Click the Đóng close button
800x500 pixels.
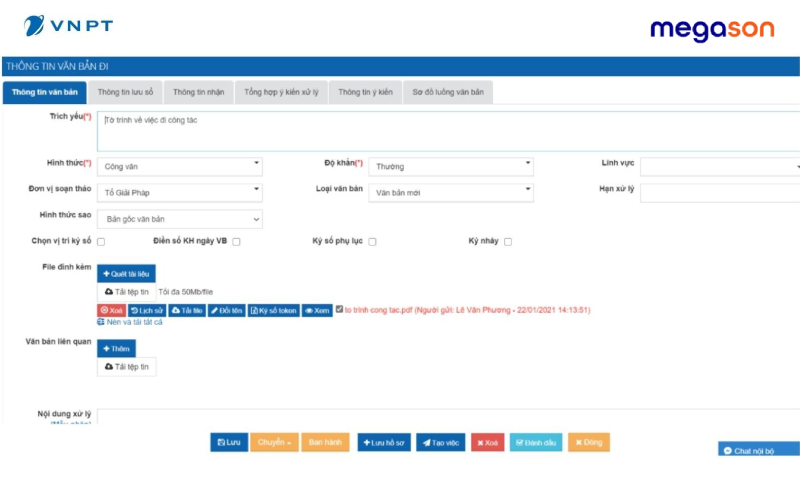[x=589, y=442]
